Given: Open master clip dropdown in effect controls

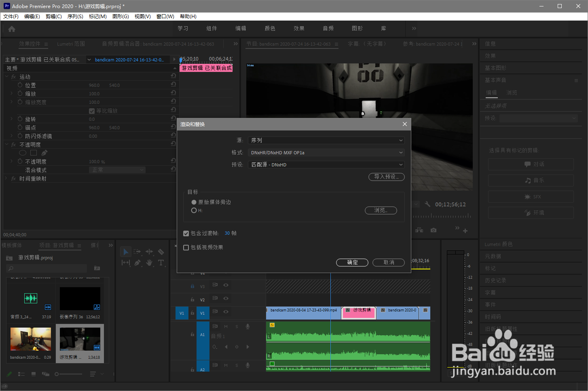Looking at the screenshot, I should 89,60.
